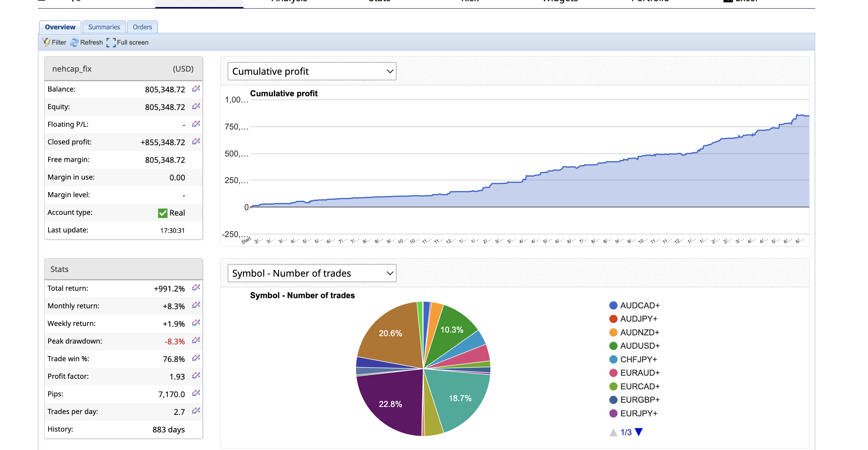
Task: Click chart icon beside Trades per day
Action: [x=196, y=411]
